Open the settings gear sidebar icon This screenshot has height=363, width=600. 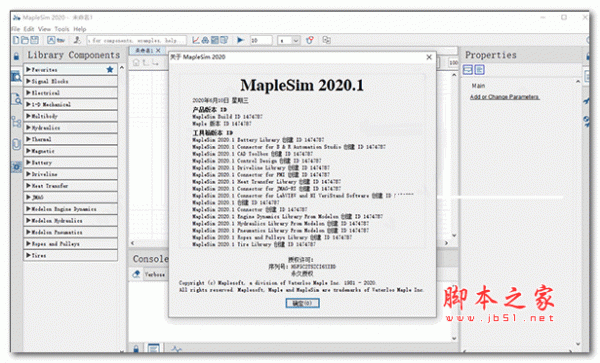pos(16,167)
